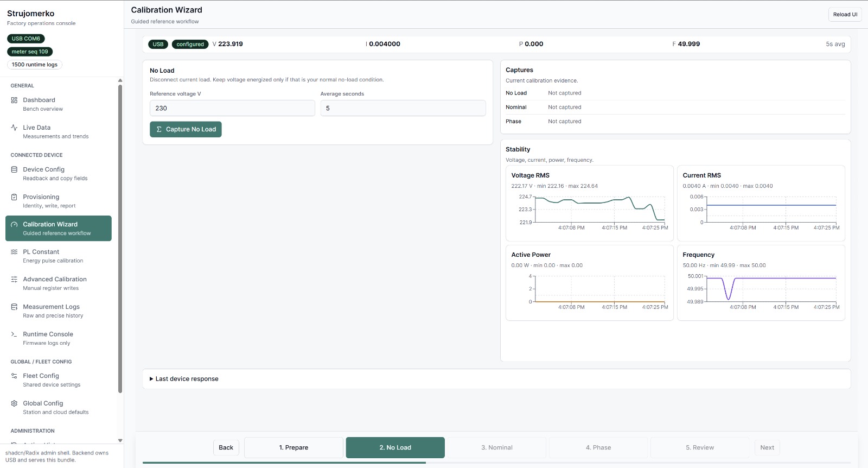The height and width of the screenshot is (468, 868).
Task: Go to Live Data measurements and trends
Action: point(59,132)
